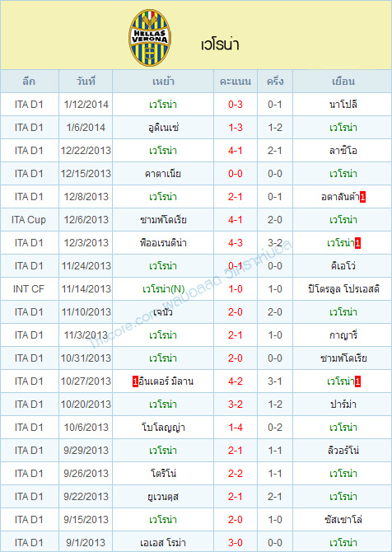Open home team โตริโน่
The width and height of the screenshot is (392, 552).
pyautogui.click(x=163, y=474)
